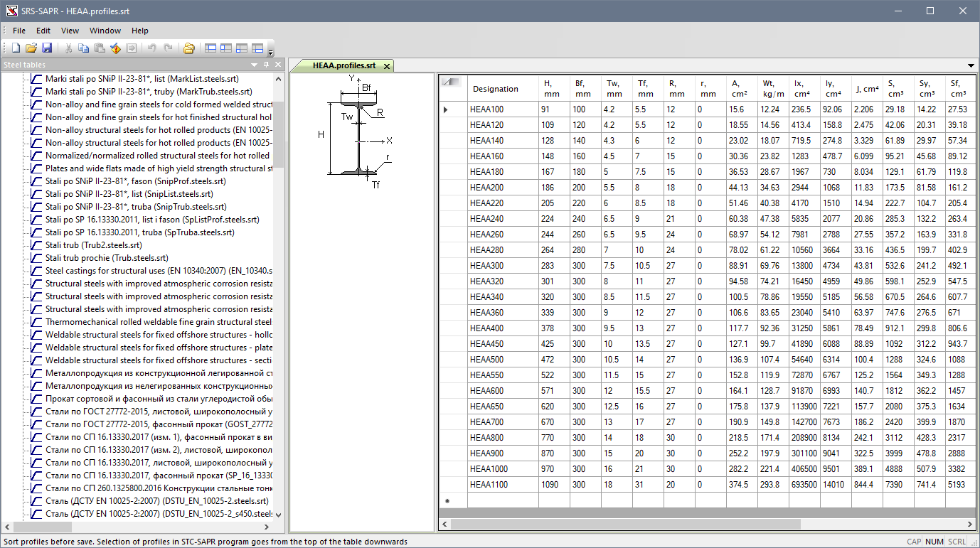Close the HEAA.profiles.srt tab

(x=387, y=66)
